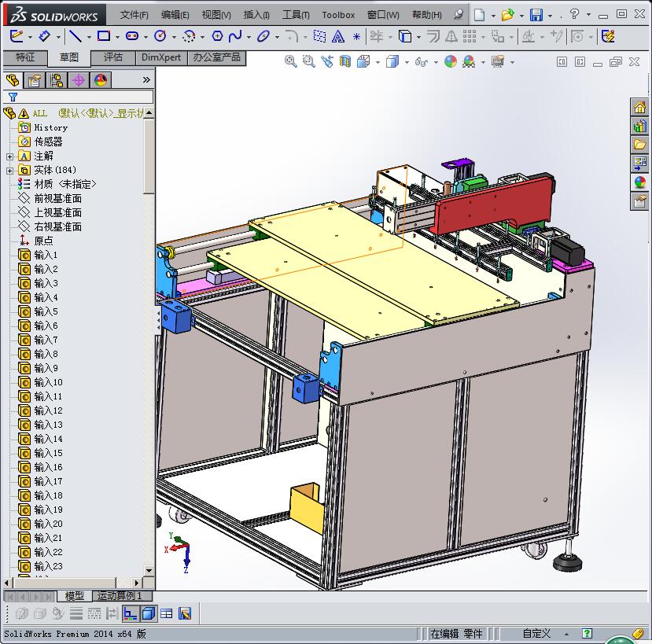The image size is (652, 644).
Task: Open the 窗口(W) menu
Action: [x=383, y=15]
